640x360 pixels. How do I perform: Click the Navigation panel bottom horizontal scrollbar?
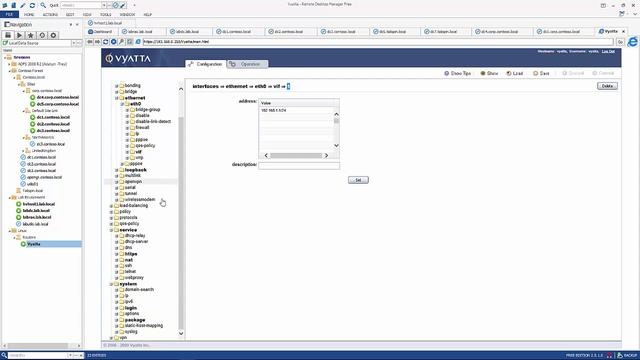[x=38, y=346]
